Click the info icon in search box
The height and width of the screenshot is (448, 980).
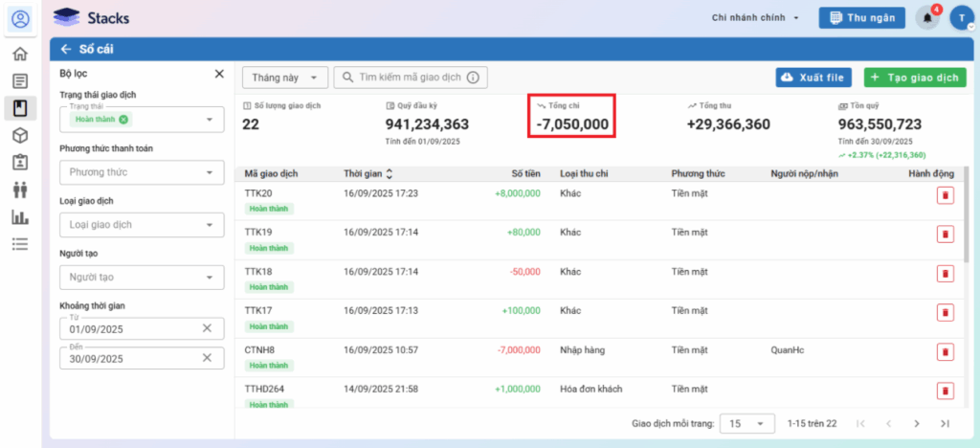[x=471, y=78]
